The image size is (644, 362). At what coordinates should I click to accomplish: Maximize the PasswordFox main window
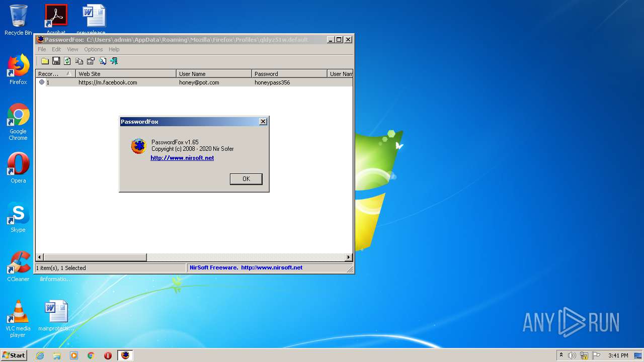tap(339, 40)
